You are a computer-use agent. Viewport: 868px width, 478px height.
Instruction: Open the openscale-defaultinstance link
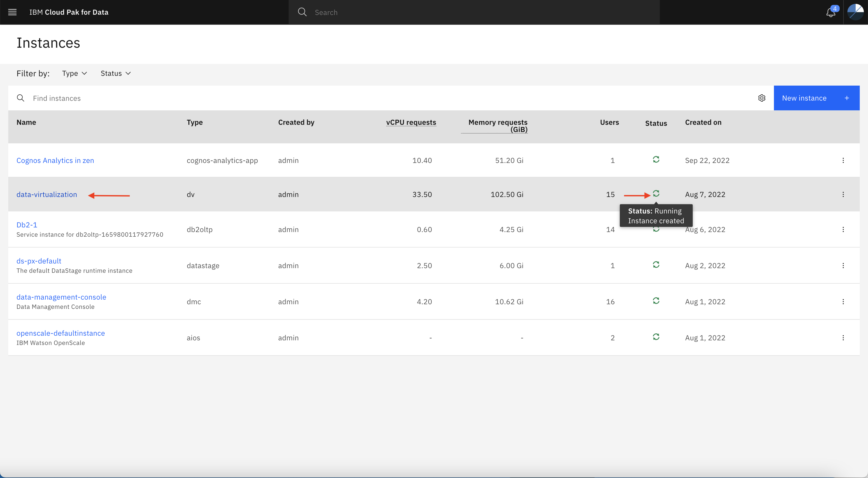click(61, 333)
